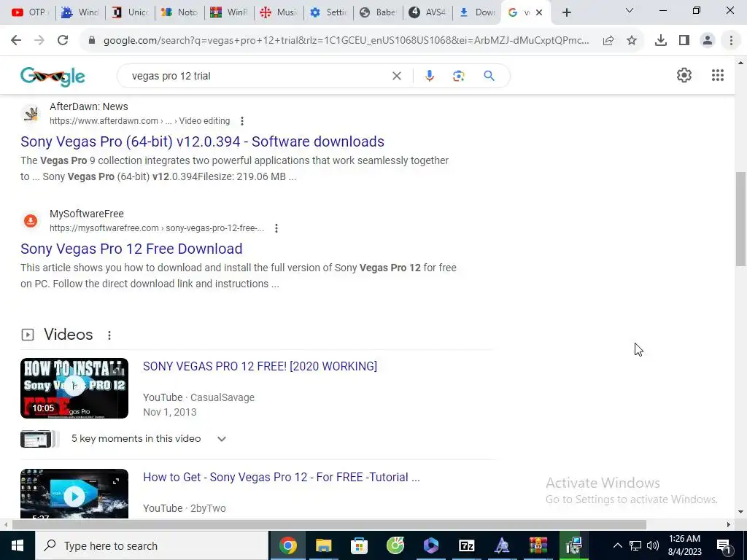Switch to the Musi tab
The height and width of the screenshot is (560, 747).
pos(279,12)
